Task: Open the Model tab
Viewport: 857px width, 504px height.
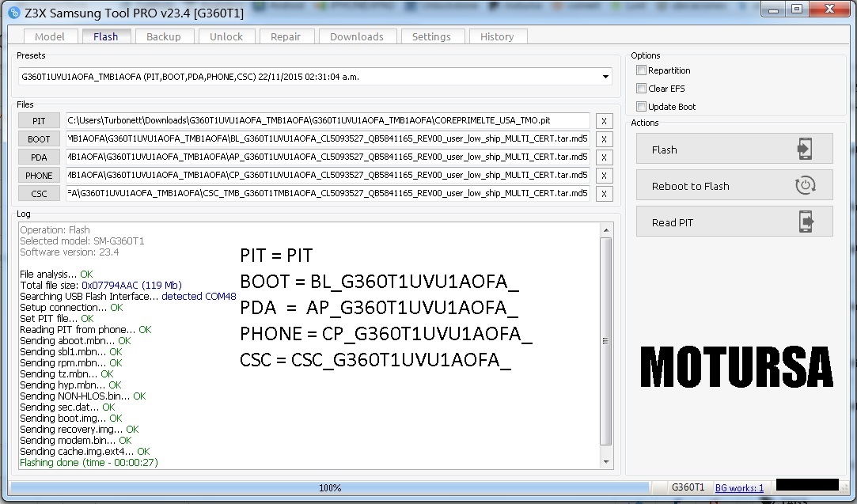Action: tap(49, 36)
